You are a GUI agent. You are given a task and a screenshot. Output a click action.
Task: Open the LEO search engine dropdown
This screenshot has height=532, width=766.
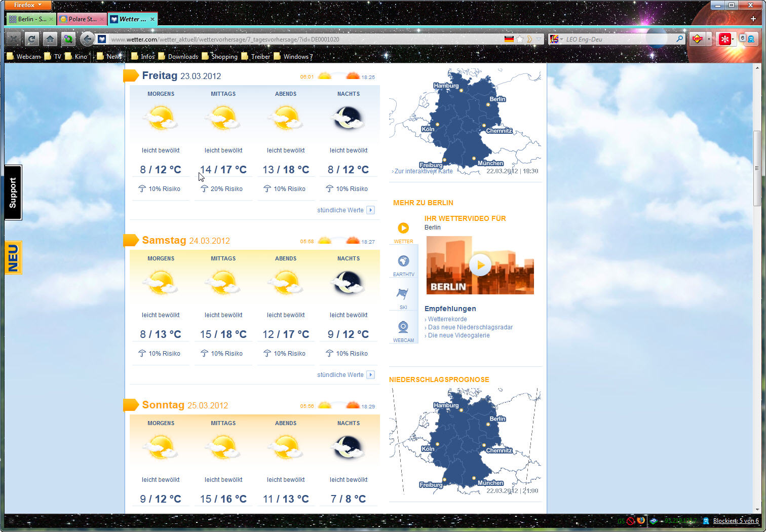tap(556, 39)
